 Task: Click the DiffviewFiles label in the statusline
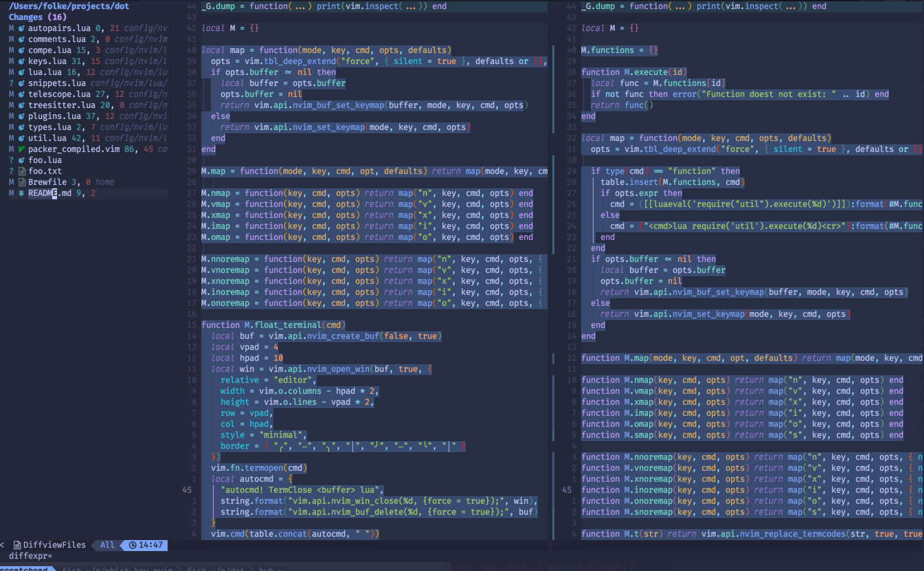point(54,545)
